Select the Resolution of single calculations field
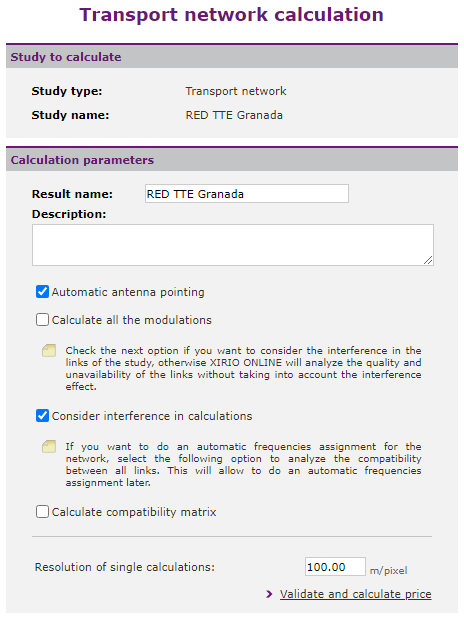This screenshot has width=464, height=619. pos(335,567)
